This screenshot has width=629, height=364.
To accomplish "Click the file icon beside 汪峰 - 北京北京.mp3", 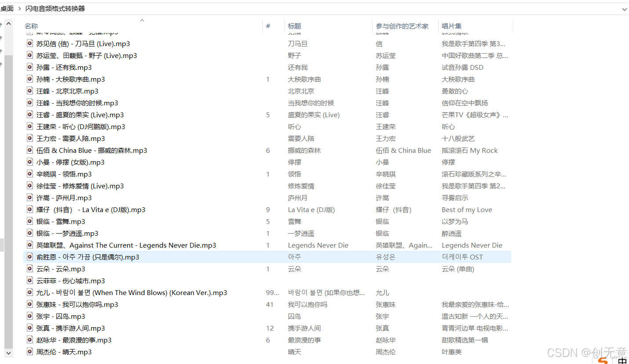I will [30, 91].
